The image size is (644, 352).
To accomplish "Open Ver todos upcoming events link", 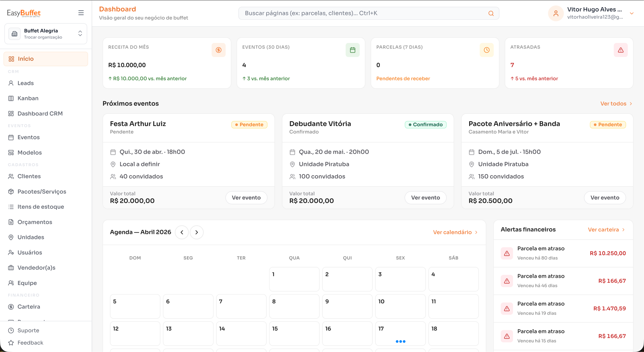I will [x=616, y=104].
